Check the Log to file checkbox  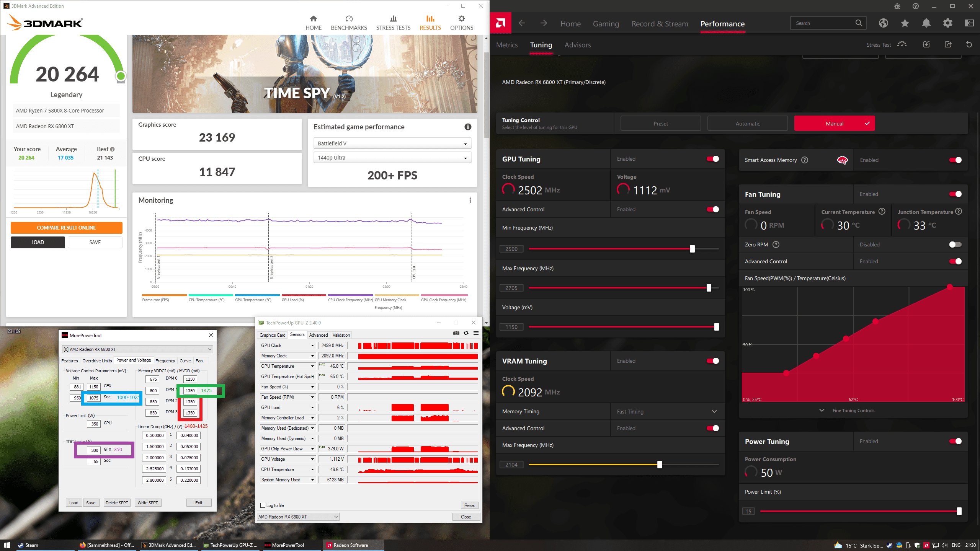click(263, 505)
